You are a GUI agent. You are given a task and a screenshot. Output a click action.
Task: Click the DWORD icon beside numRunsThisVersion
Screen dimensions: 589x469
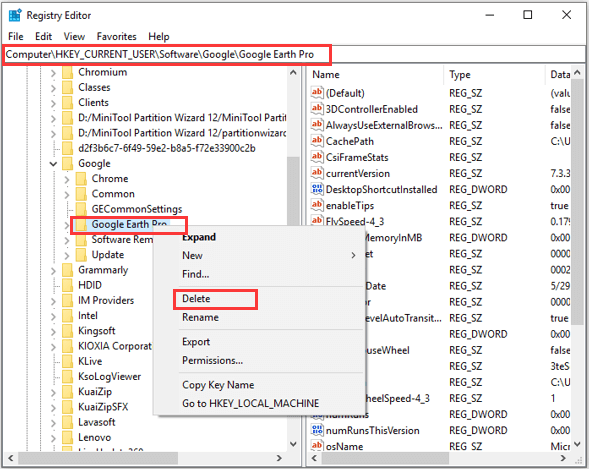317,430
